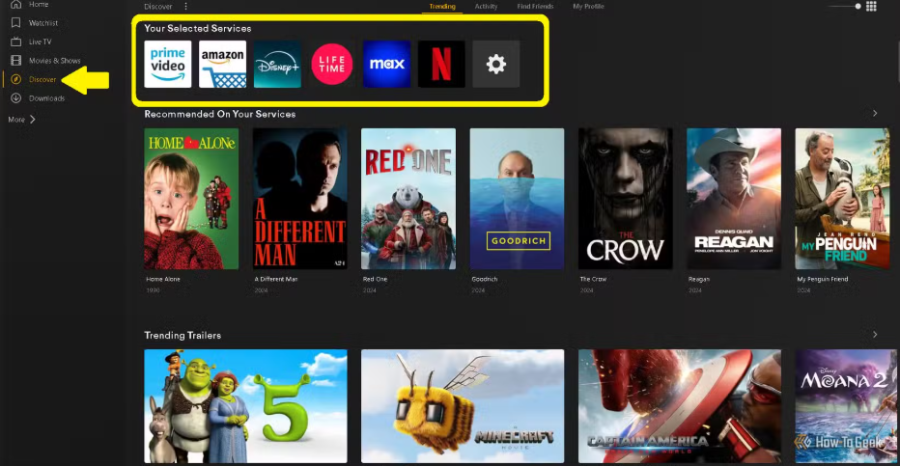The height and width of the screenshot is (466, 900).
Task: Click the Trending Trailers heading
Action: (183, 335)
